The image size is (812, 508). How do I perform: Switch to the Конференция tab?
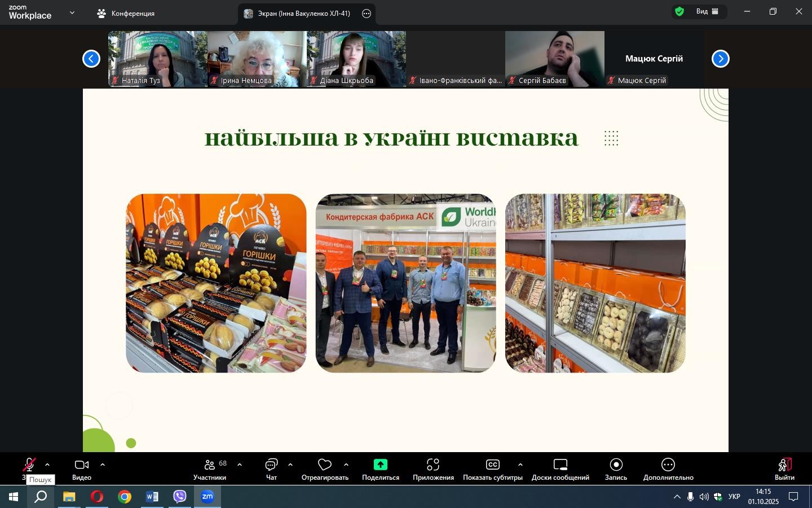click(126, 14)
